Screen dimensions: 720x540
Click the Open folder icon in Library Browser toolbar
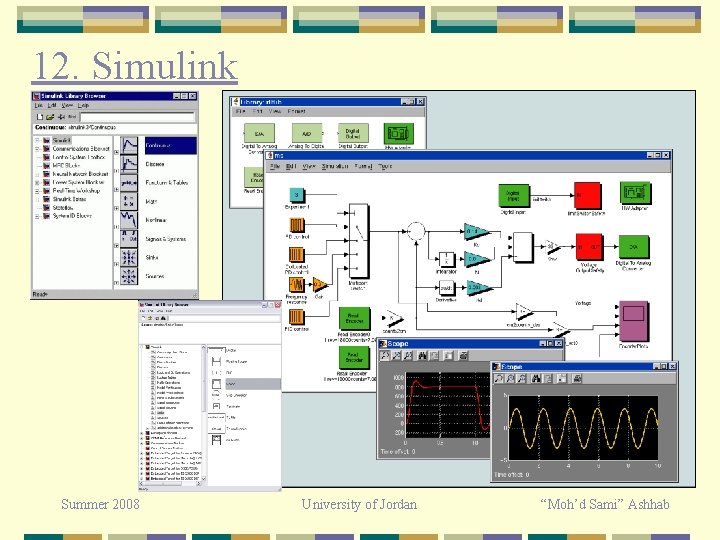pyautogui.click(x=50, y=117)
